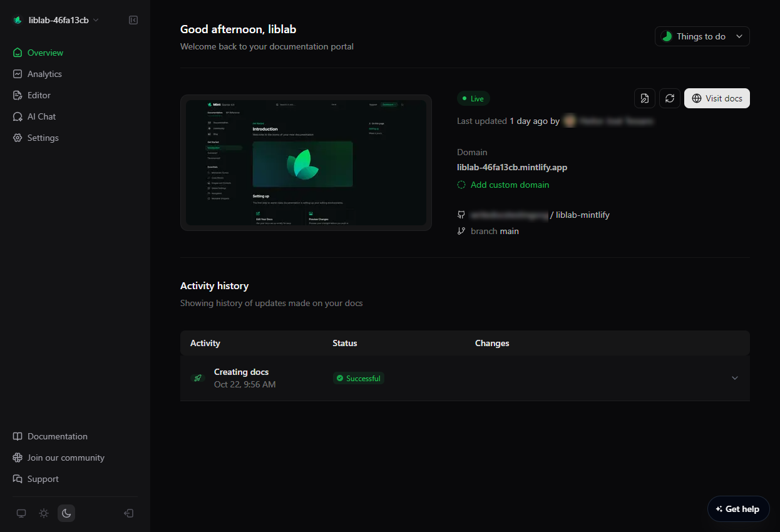Click the file edit icon button
Image resolution: width=780 pixels, height=532 pixels.
(x=645, y=98)
